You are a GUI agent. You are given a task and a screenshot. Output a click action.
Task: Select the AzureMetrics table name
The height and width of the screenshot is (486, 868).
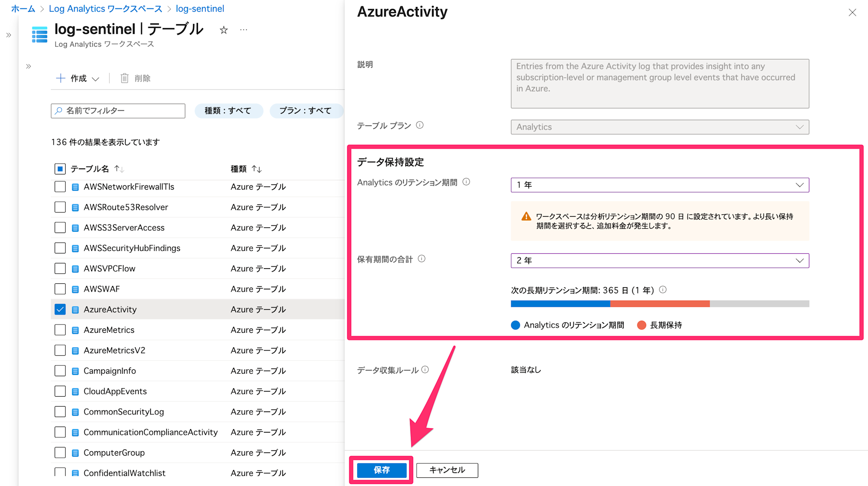click(109, 330)
